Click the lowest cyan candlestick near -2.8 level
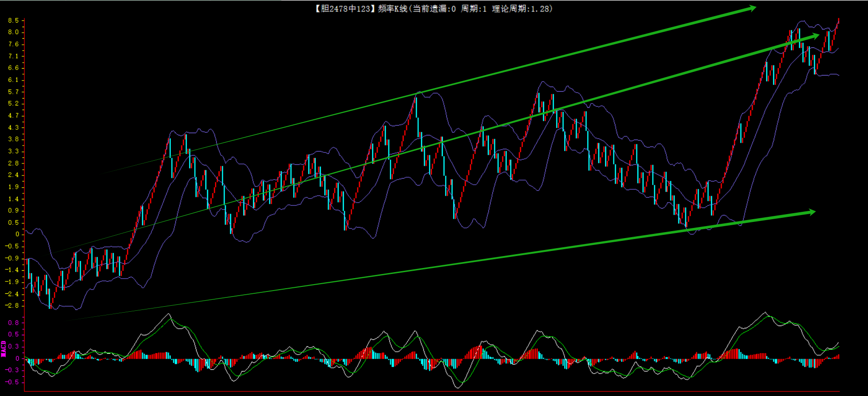868x396 pixels. [49, 299]
